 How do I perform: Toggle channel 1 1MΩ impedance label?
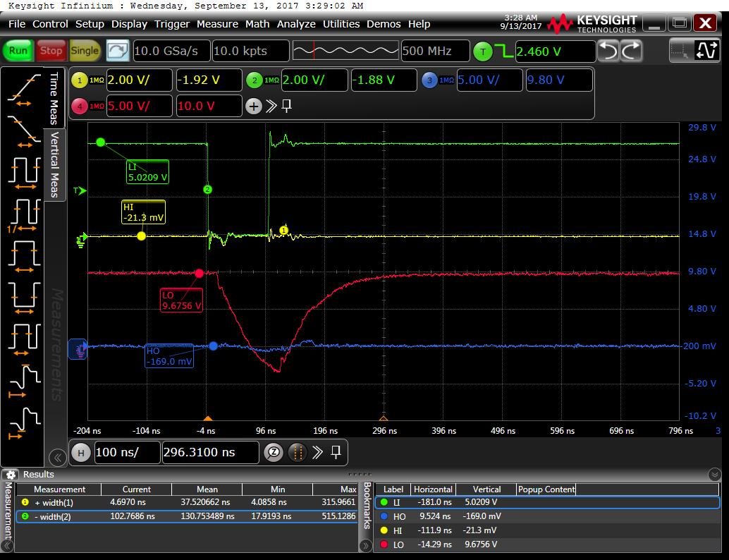pos(97,80)
